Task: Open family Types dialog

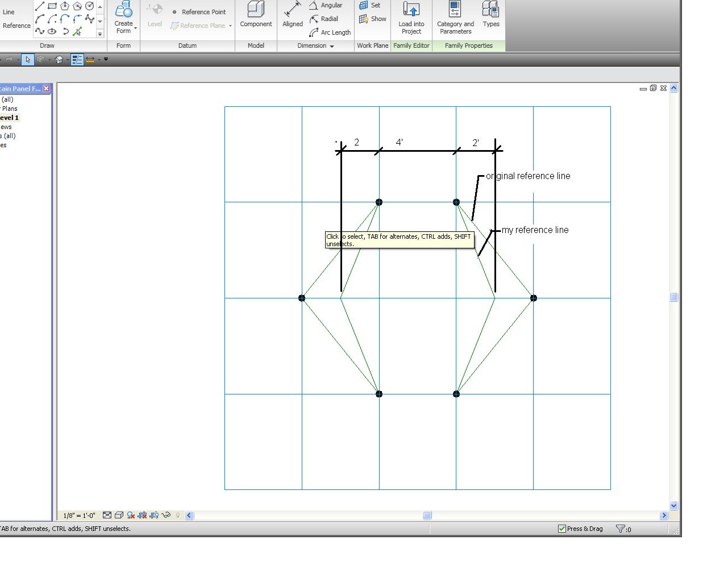Action: pos(491,15)
